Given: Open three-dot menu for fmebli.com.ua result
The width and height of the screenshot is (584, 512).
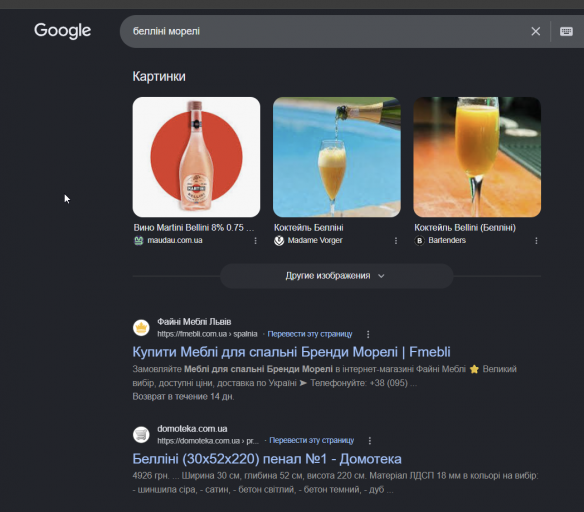Looking at the screenshot, I should coord(368,334).
